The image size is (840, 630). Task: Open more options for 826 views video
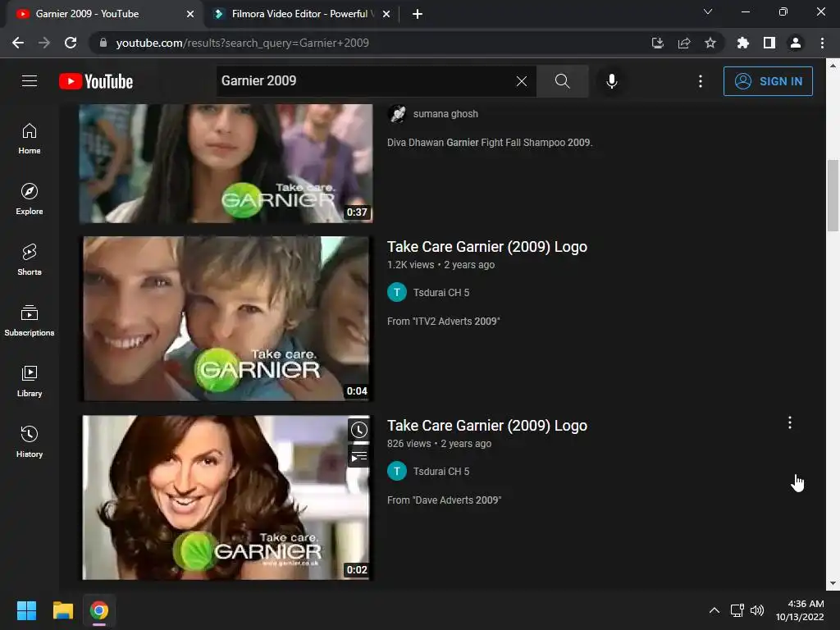[790, 422]
